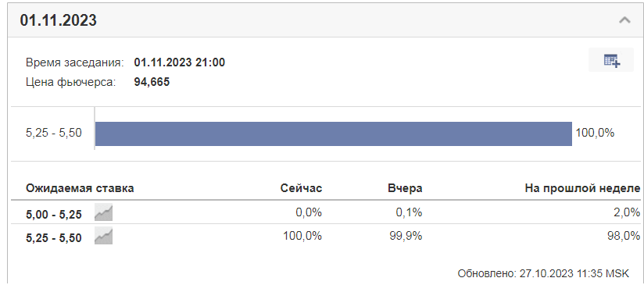Open chart icon for 5,25 - 5,50 rate
Screen dimensions: 644x285
pos(103,237)
